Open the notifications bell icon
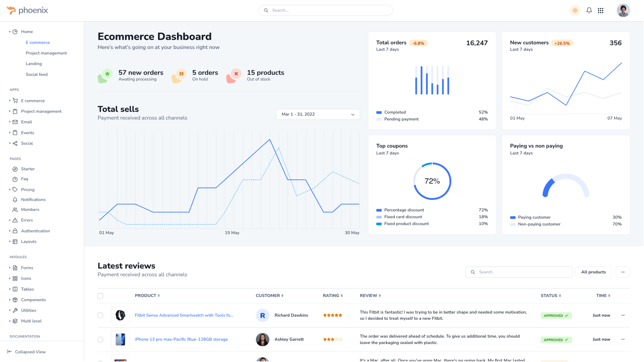This screenshot has height=362, width=644. pyautogui.click(x=589, y=11)
